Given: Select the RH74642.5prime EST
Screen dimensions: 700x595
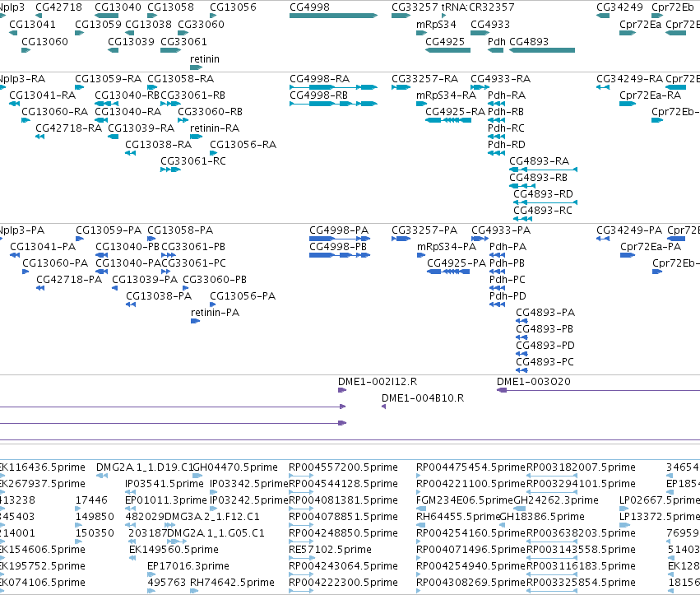Looking at the screenshot, I should pyautogui.click(x=194, y=591).
